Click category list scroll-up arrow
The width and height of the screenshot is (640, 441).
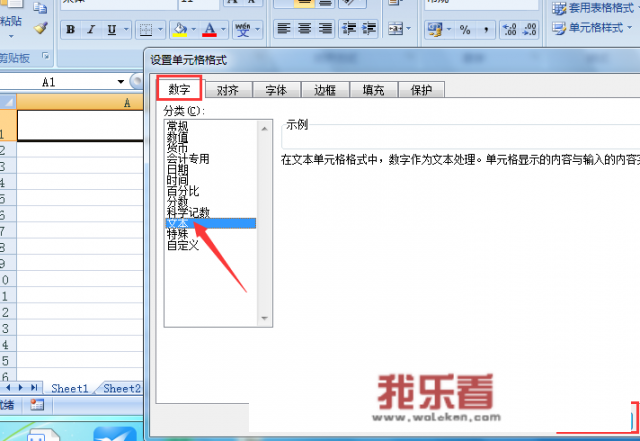click(264, 129)
